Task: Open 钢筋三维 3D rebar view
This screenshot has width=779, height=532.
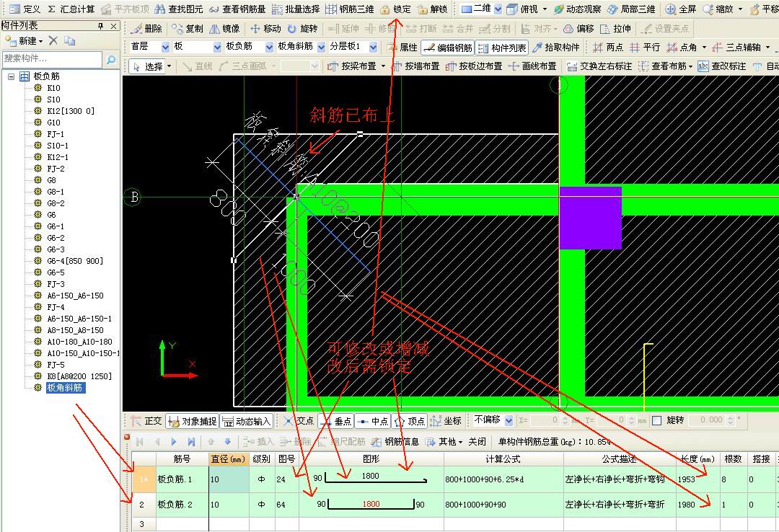Action: click(x=348, y=9)
